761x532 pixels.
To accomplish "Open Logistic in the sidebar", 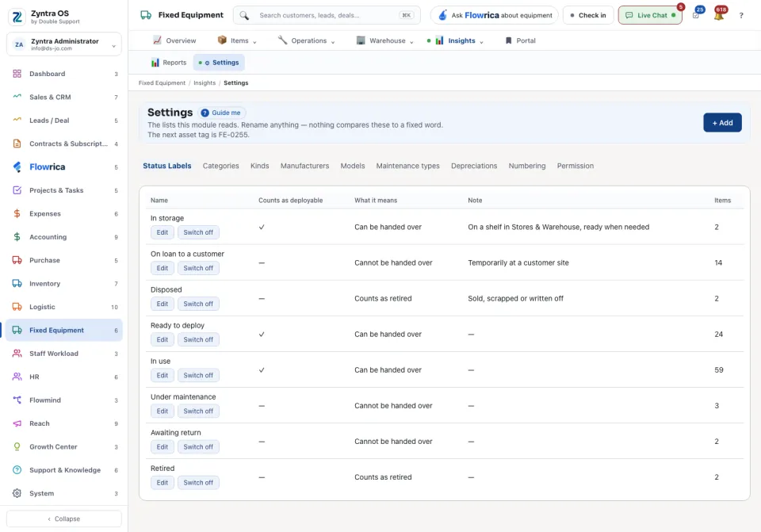I will pos(64,307).
